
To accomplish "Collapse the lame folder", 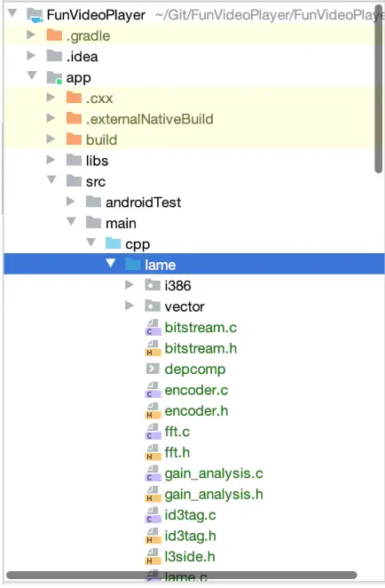I will click(x=111, y=263).
